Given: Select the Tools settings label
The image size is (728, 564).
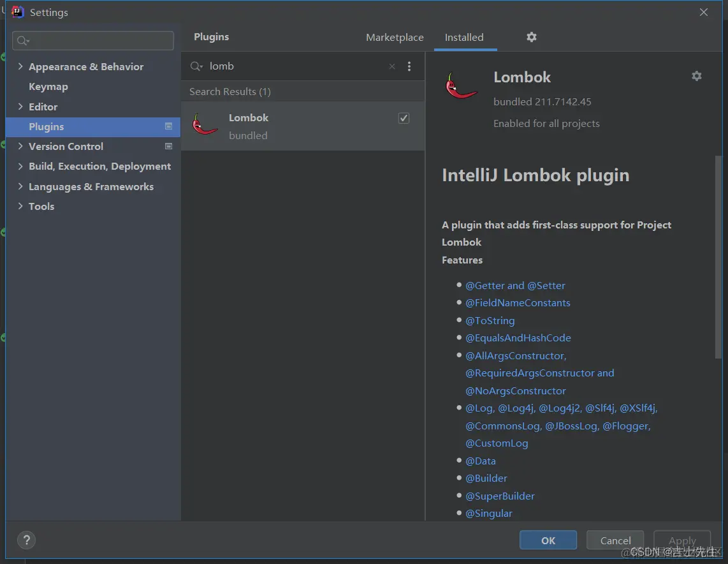Looking at the screenshot, I should pos(41,206).
